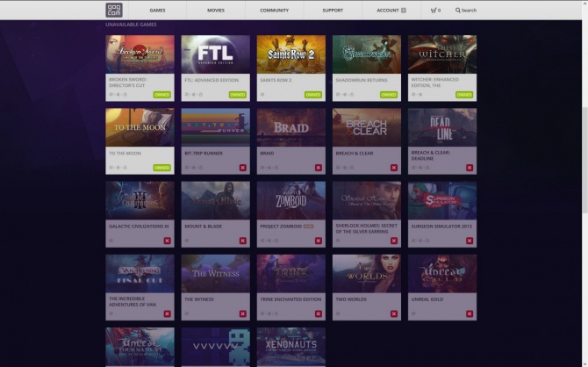The height and width of the screenshot is (367, 588).
Task: Click red X on Surgeon Simulator 2013
Action: click(470, 241)
